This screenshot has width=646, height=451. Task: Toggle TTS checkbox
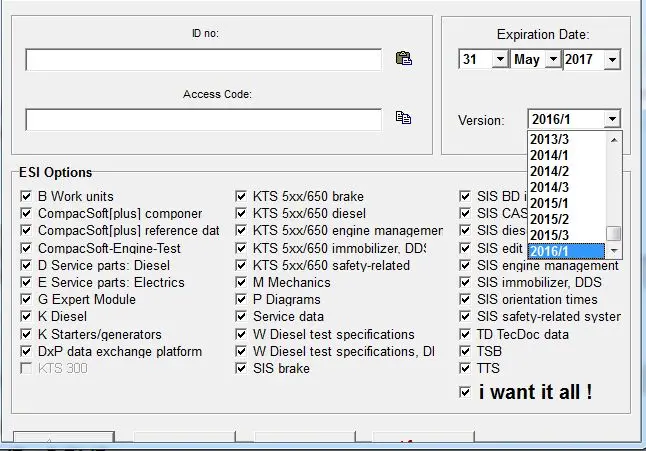coord(465,368)
